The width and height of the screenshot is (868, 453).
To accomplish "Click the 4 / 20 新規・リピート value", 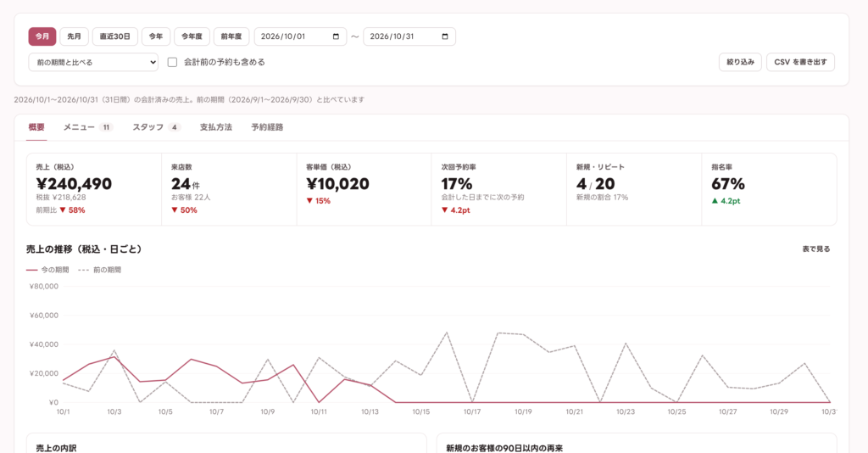I will [x=596, y=184].
